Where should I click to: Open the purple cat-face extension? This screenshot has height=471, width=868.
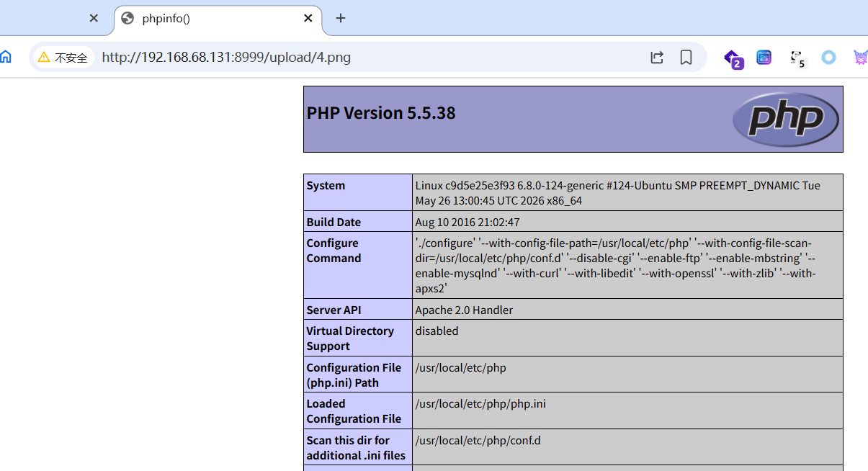tap(861, 58)
